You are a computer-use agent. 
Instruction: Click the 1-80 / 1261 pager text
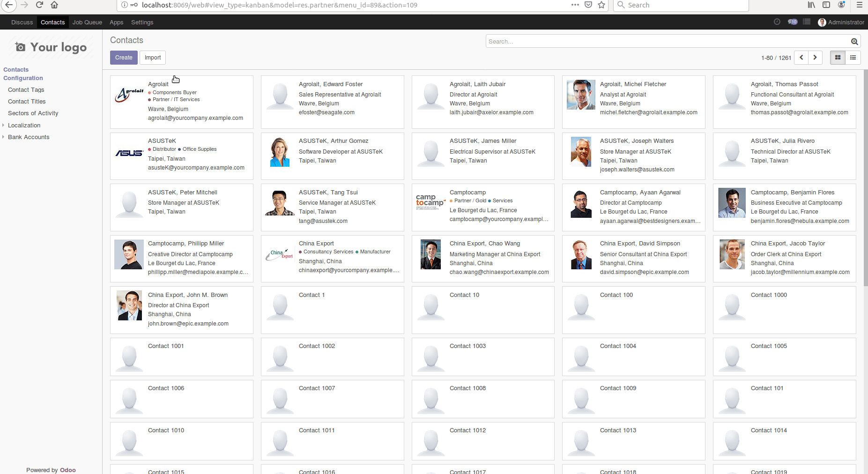coord(776,58)
